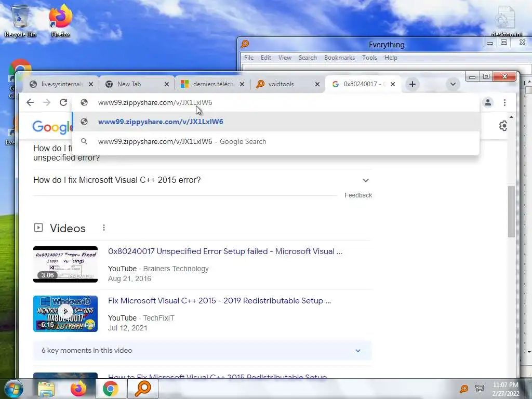Close the live.sysinternals tab
This screenshot has width=532, height=399.
point(90,84)
